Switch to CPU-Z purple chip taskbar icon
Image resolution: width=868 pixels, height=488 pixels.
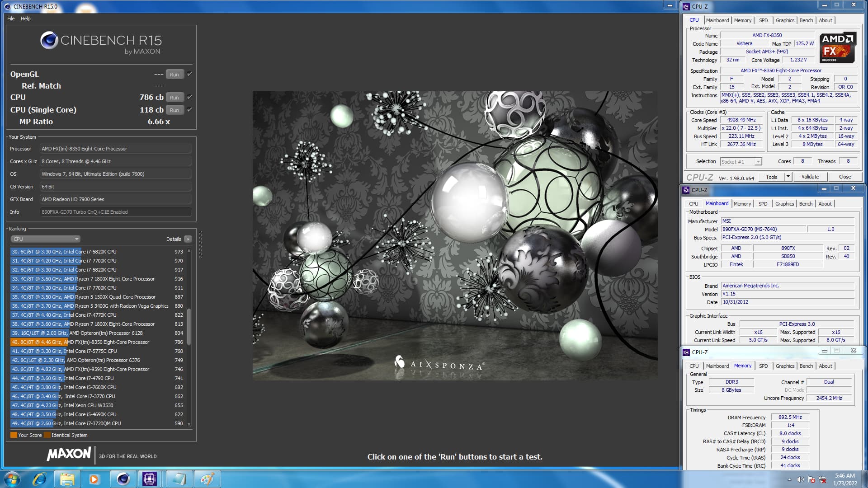point(150,479)
